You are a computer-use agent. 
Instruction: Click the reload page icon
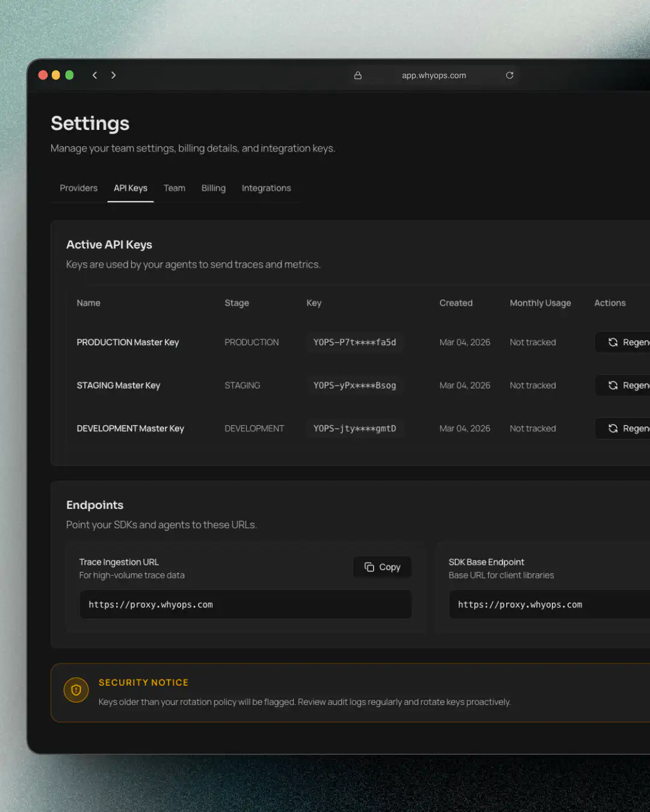pos(510,75)
